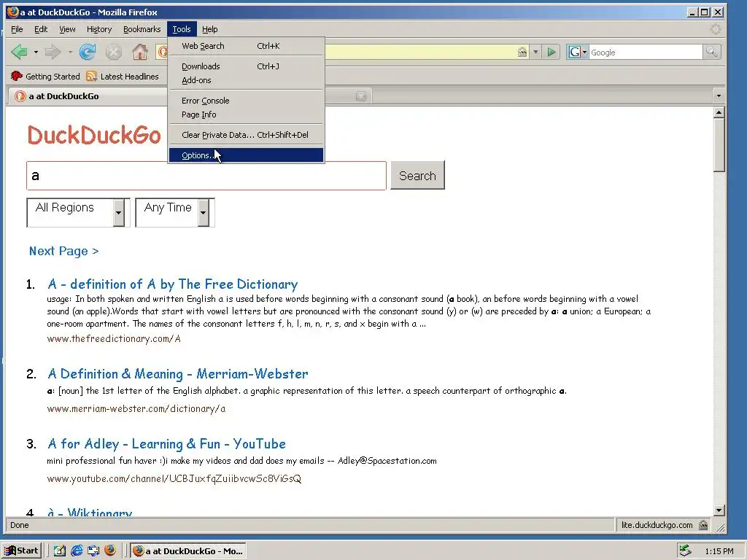
Task: Click the vertical scrollbar down arrow
Action: [x=719, y=510]
